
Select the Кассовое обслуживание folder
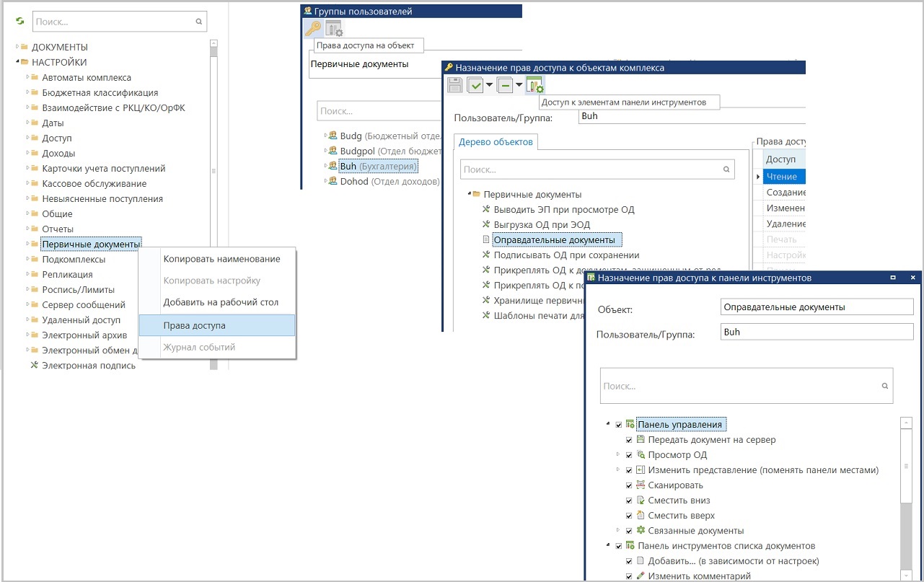pos(94,183)
